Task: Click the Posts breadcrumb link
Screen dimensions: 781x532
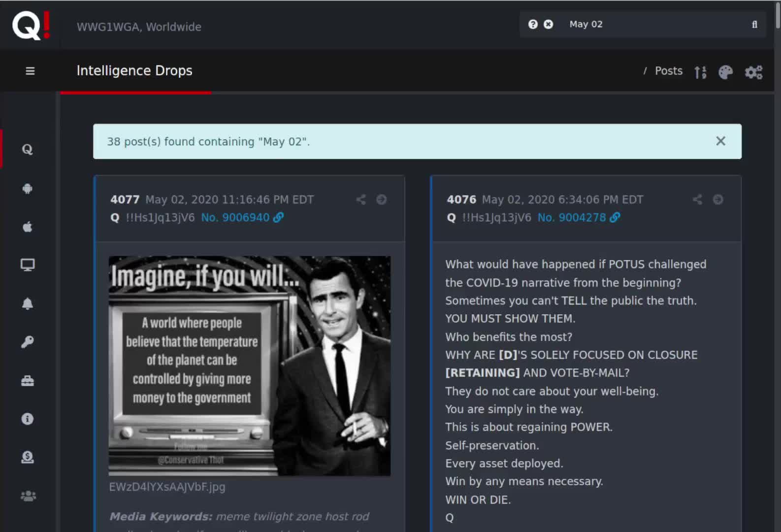Action: (x=668, y=71)
